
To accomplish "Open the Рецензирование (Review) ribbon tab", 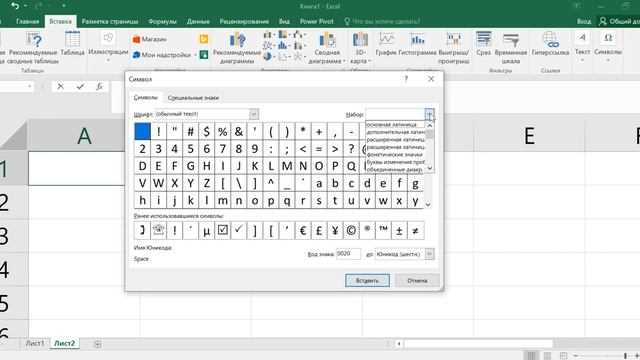I will [244, 21].
